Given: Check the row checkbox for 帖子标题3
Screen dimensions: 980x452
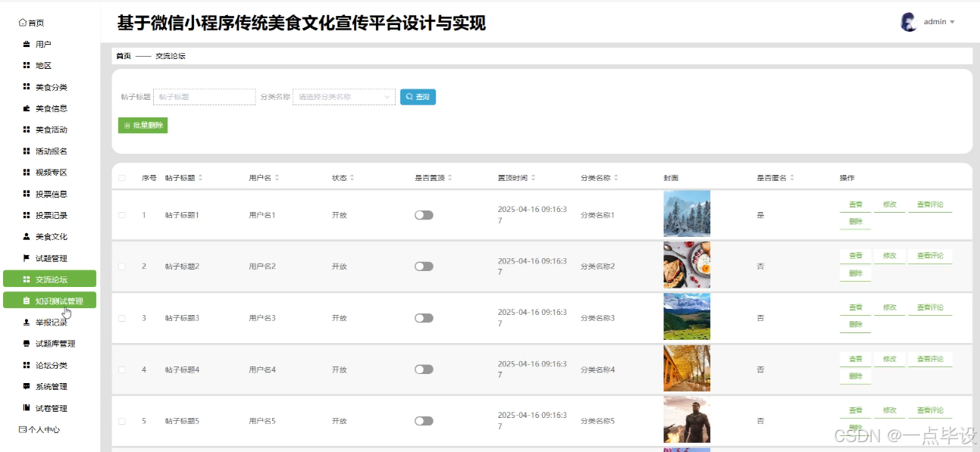Looking at the screenshot, I should tap(121, 317).
